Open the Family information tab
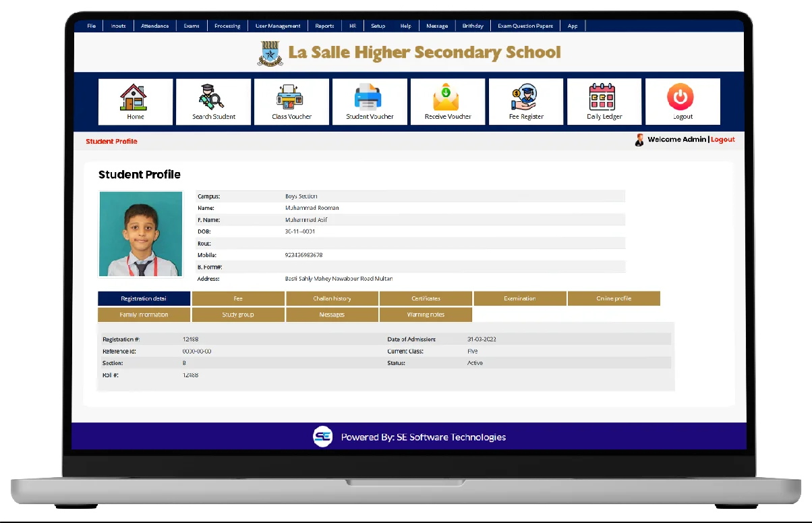 point(144,314)
